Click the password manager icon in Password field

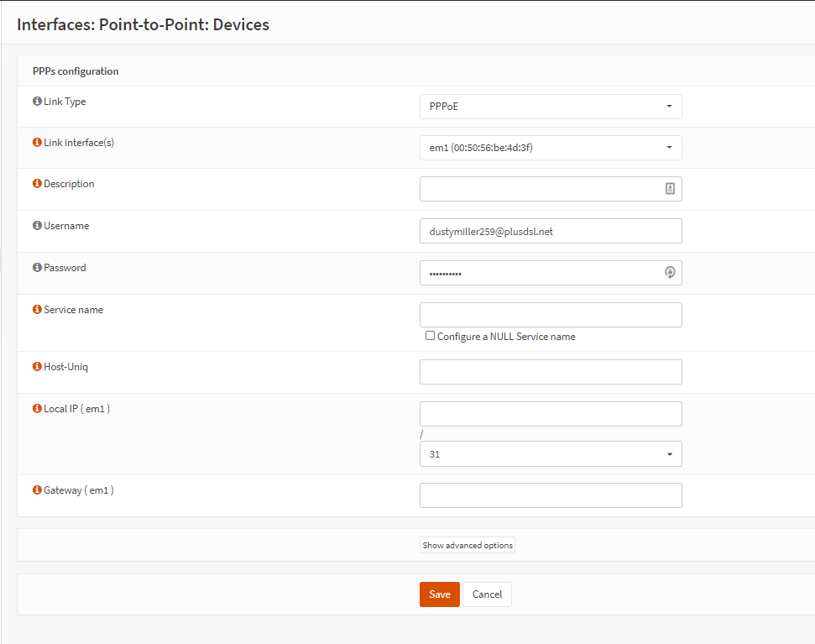point(670,272)
